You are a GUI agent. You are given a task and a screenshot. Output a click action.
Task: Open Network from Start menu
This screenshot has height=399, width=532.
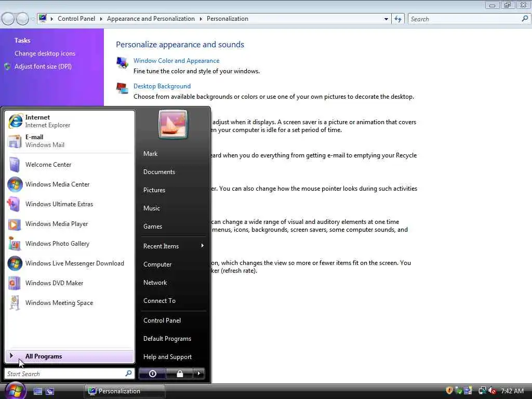155,283
